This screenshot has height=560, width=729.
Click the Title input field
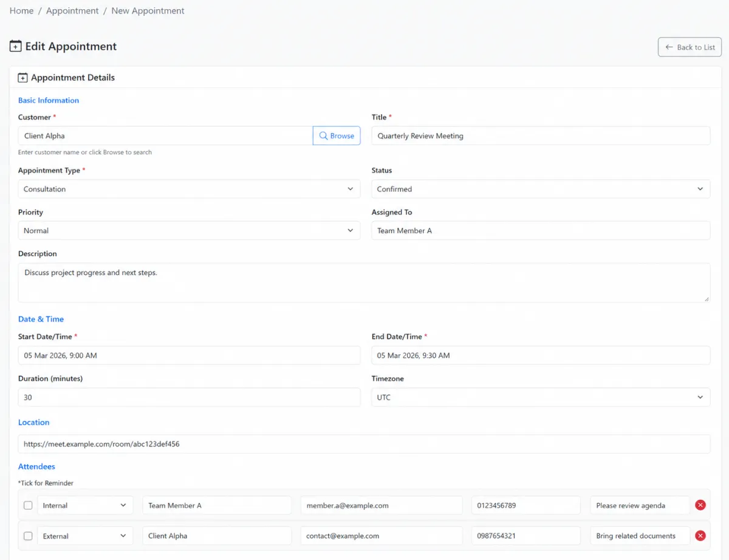[x=541, y=135]
